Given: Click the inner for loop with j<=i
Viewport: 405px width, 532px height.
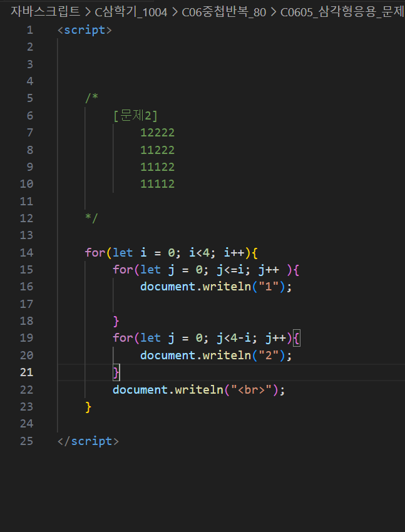Looking at the screenshot, I should [206, 270].
